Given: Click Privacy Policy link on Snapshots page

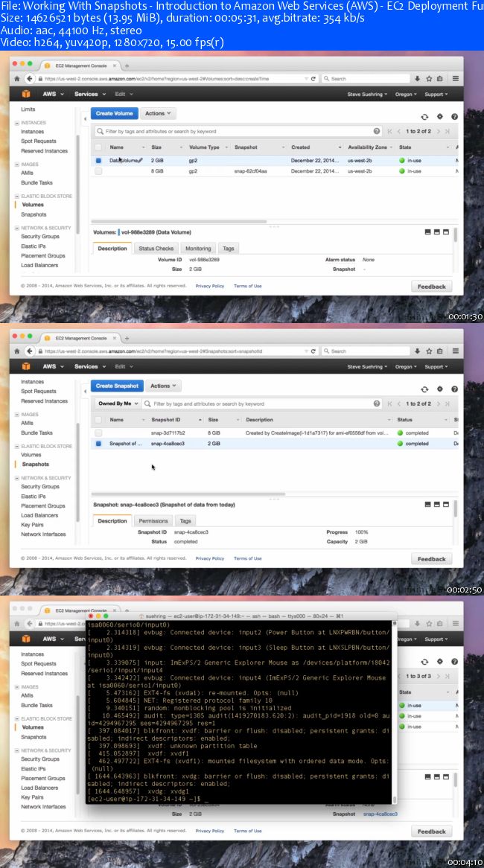Looking at the screenshot, I should (x=210, y=558).
